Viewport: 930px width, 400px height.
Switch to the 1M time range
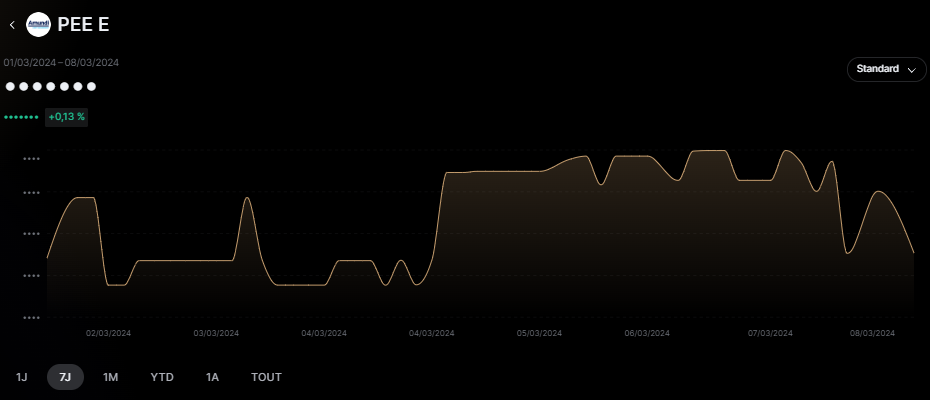pyautogui.click(x=110, y=377)
